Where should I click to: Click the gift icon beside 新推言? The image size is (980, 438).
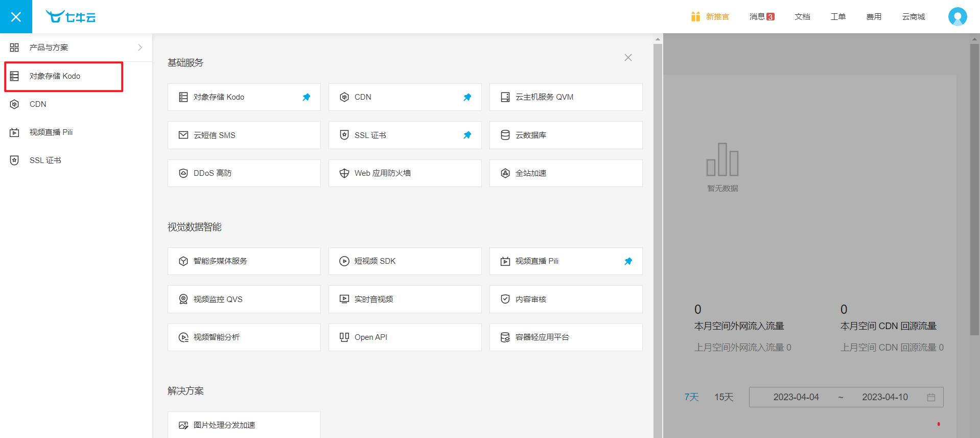[x=695, y=17]
